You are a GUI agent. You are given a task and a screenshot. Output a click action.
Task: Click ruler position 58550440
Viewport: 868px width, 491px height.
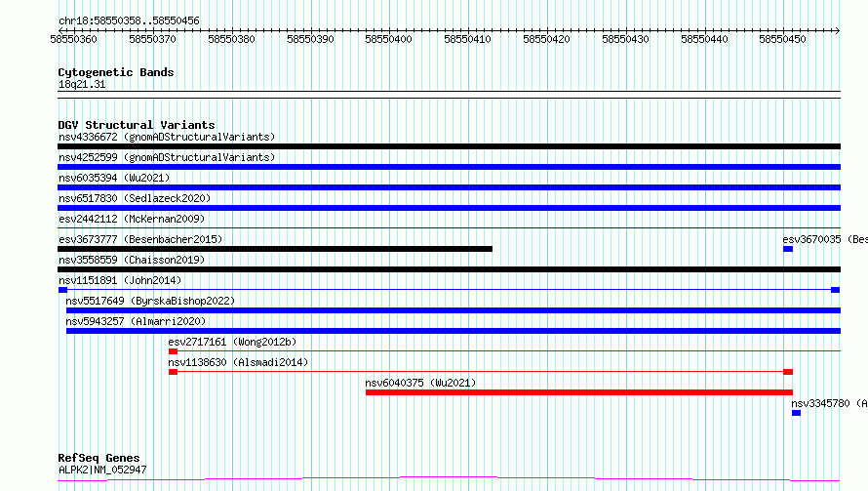click(705, 39)
